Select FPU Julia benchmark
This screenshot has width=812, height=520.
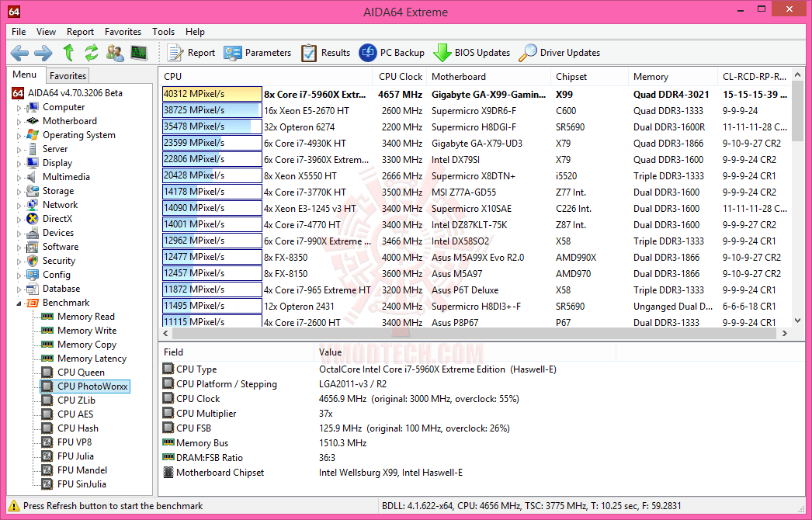(75, 456)
